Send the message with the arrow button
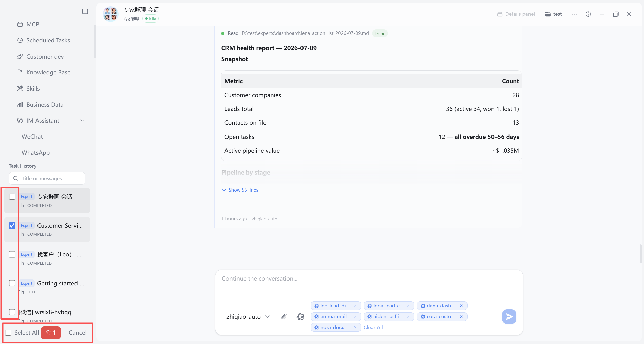This screenshot has height=344, width=644. click(x=509, y=317)
